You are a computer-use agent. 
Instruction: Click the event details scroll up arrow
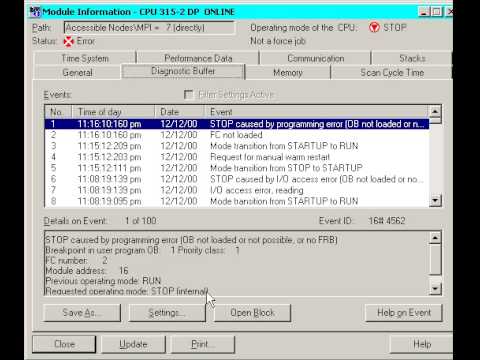tap(435, 238)
